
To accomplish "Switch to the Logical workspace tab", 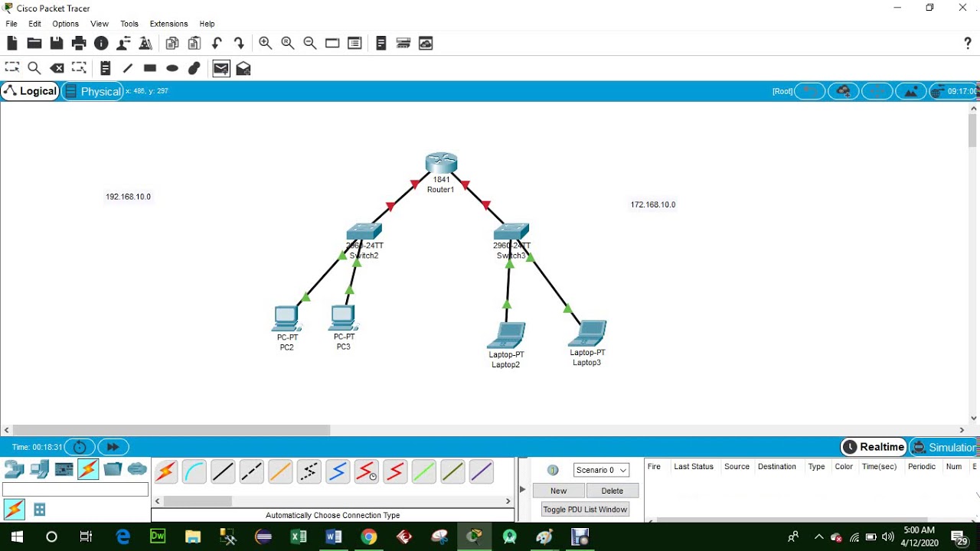I will [x=31, y=91].
